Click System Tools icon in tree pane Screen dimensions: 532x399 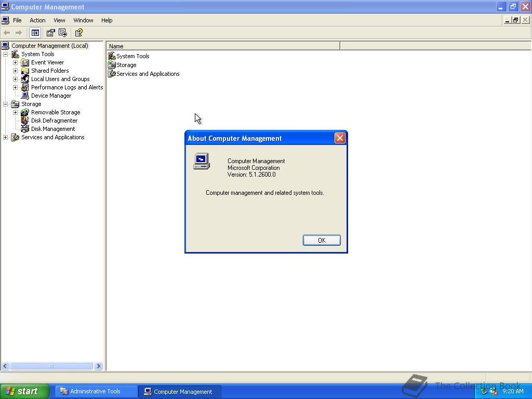15,54
